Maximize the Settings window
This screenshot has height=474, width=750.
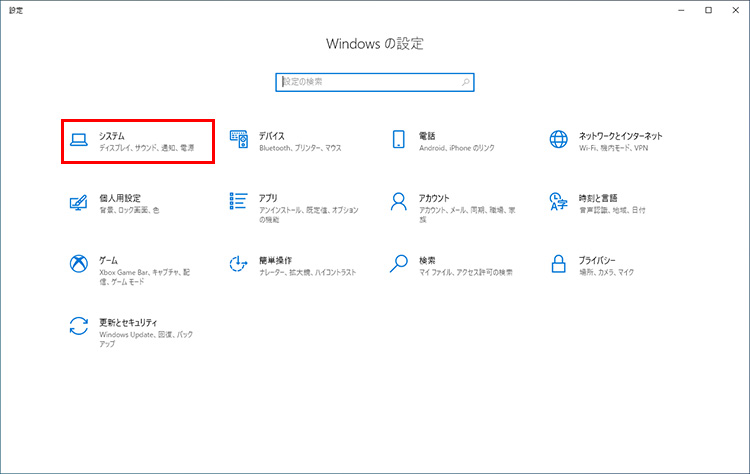point(708,10)
